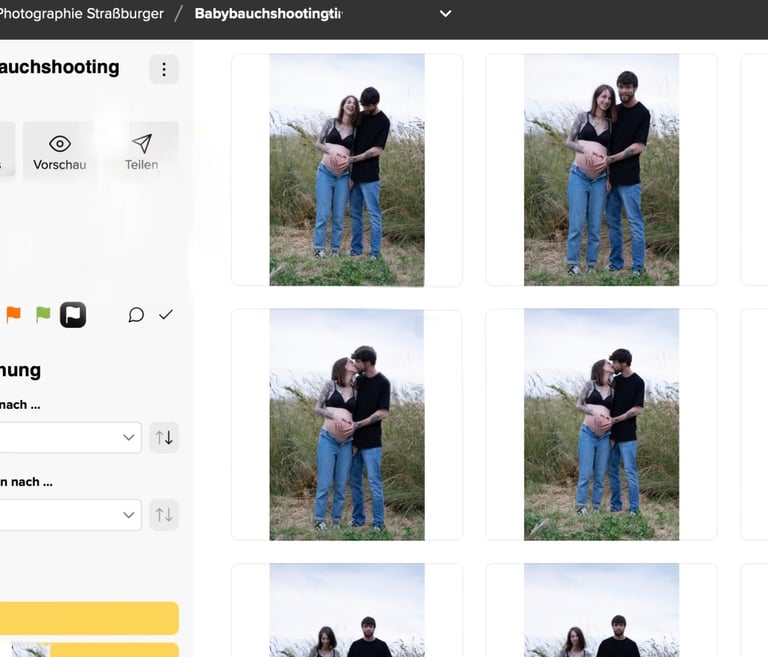Viewport: 768px width, 657px height.
Task: Open the Vorschau preview
Action: pyautogui.click(x=60, y=152)
